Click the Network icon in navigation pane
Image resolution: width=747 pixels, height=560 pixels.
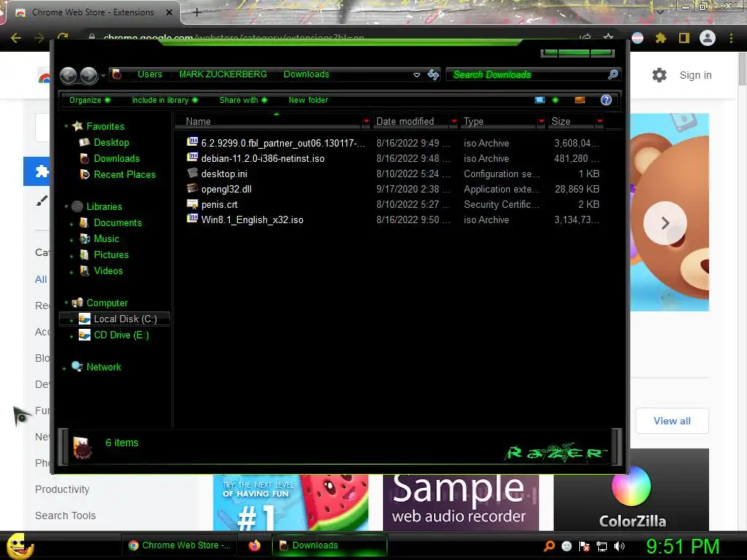(x=77, y=366)
